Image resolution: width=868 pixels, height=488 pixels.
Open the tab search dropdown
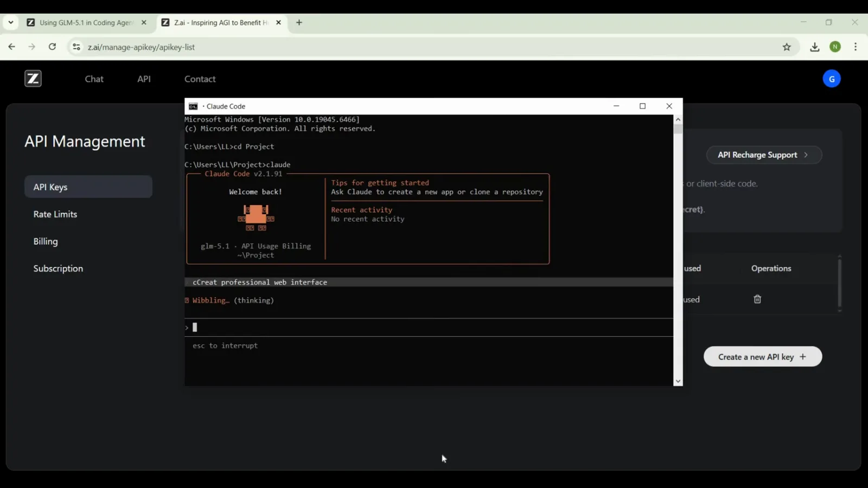[11, 23]
